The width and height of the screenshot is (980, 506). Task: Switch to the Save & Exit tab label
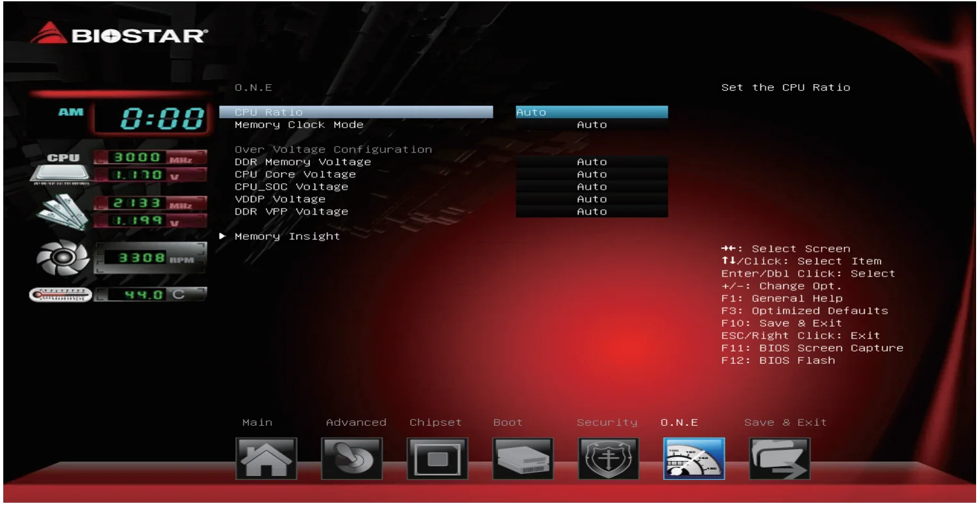click(785, 423)
